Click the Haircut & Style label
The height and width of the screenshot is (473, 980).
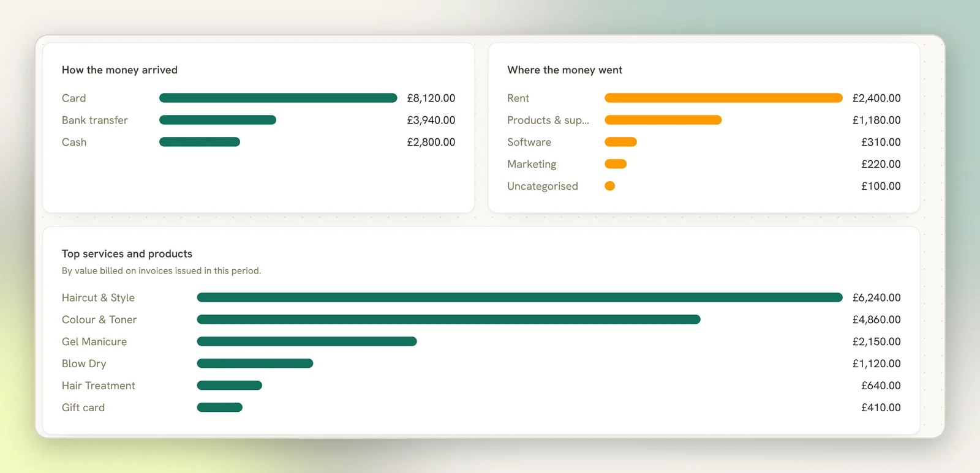click(x=98, y=297)
